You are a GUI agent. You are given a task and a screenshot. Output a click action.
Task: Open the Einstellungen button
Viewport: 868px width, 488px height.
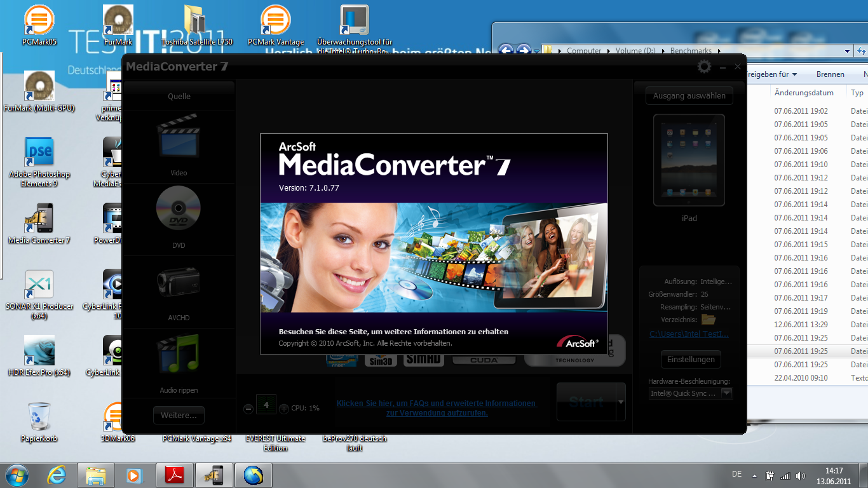(x=691, y=359)
